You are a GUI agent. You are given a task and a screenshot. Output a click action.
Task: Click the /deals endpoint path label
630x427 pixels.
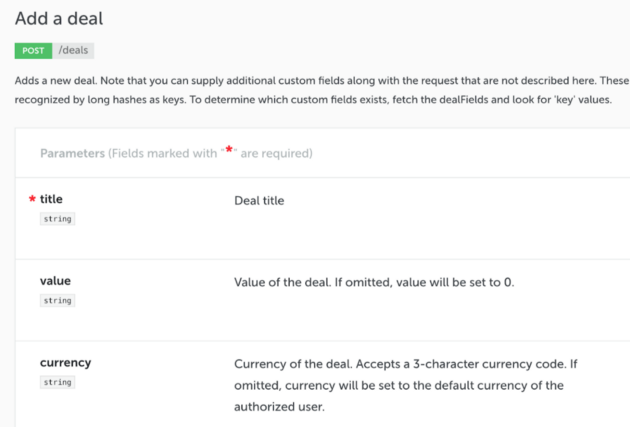[73, 51]
